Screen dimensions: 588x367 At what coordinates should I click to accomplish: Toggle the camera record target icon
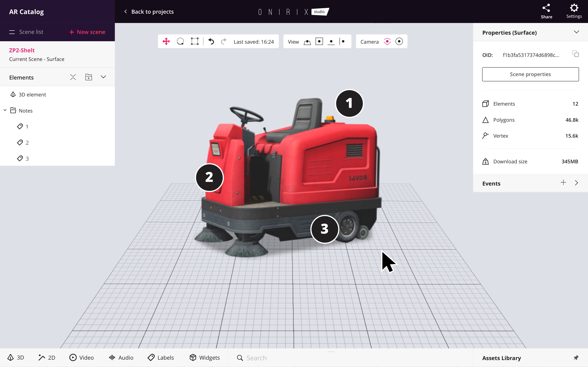click(399, 42)
